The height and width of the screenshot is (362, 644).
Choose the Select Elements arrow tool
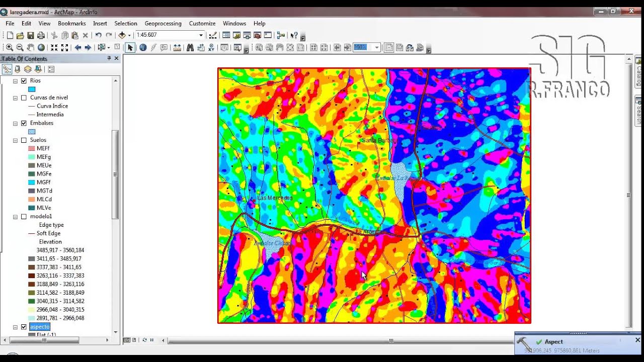130,47
